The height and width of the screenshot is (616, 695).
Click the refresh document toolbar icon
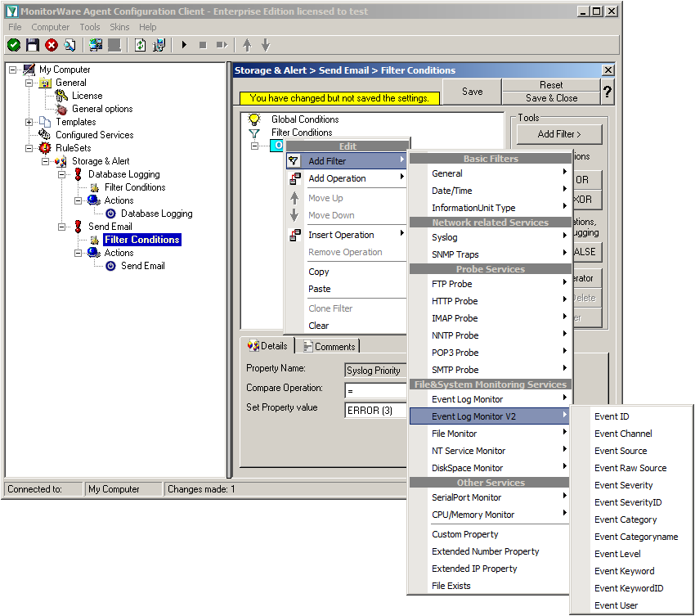click(x=140, y=45)
